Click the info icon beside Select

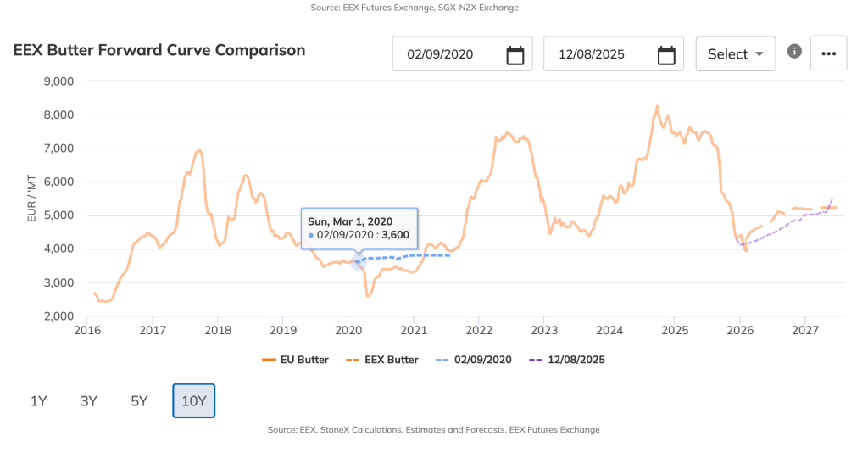pos(794,52)
